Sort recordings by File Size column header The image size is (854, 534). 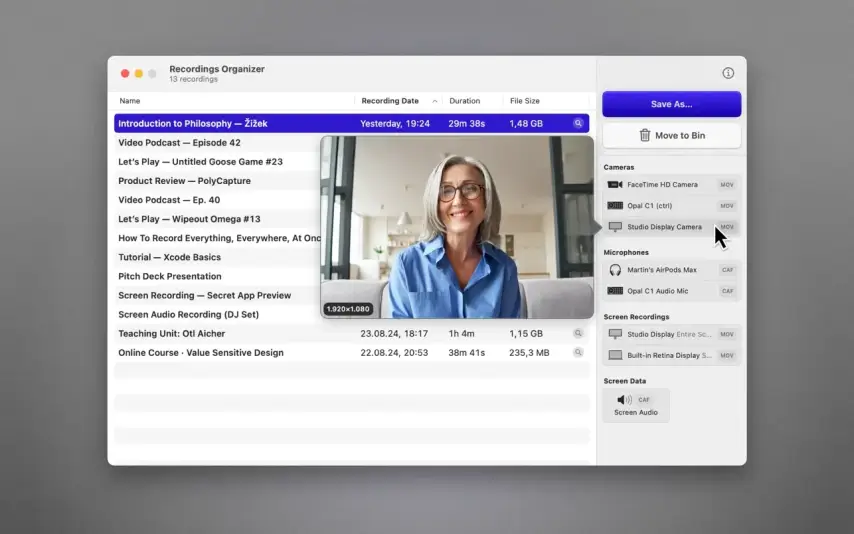[x=525, y=101]
